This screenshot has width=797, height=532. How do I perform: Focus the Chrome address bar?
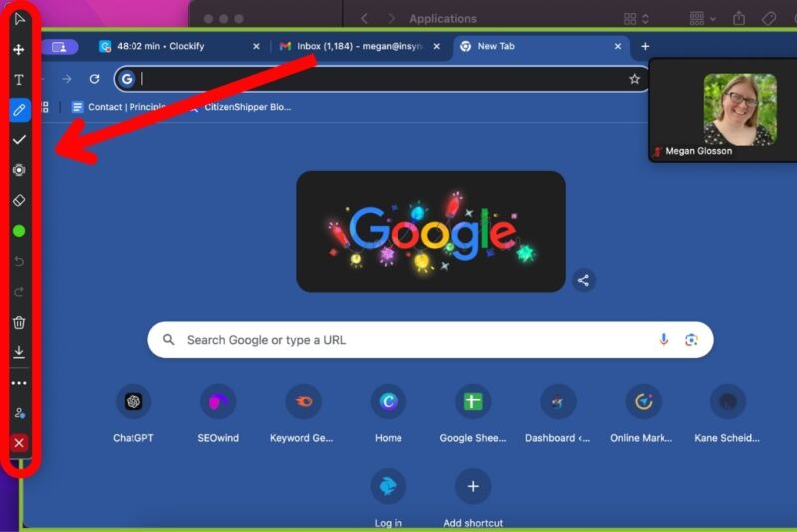pos(382,79)
